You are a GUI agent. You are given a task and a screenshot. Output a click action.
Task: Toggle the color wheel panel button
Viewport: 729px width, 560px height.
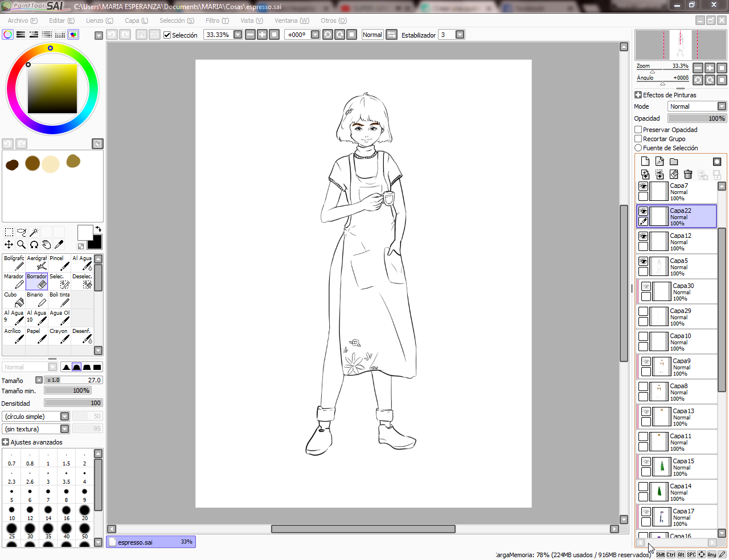(8, 35)
